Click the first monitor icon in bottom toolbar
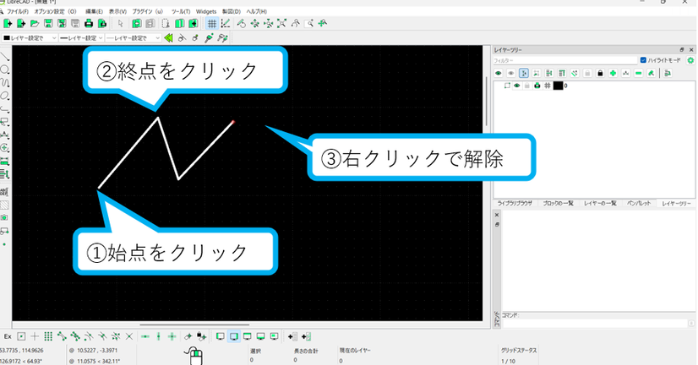This screenshot has width=698, height=365. click(220, 337)
